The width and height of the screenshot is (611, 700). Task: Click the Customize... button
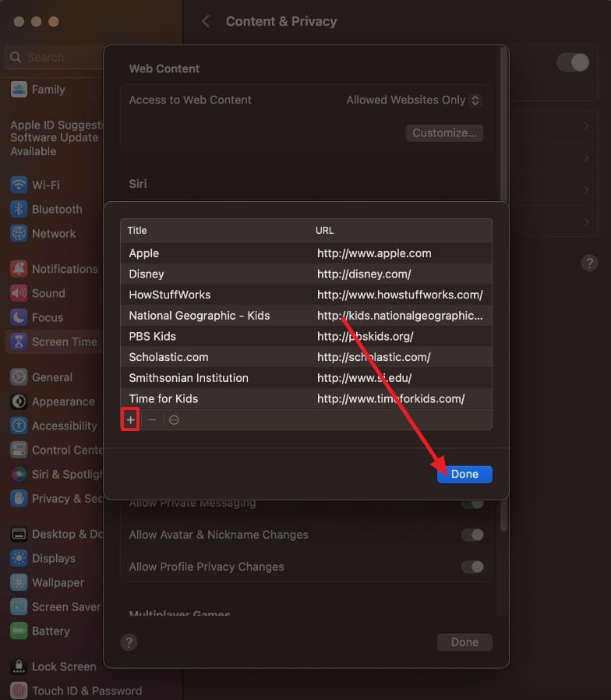pyautogui.click(x=444, y=133)
